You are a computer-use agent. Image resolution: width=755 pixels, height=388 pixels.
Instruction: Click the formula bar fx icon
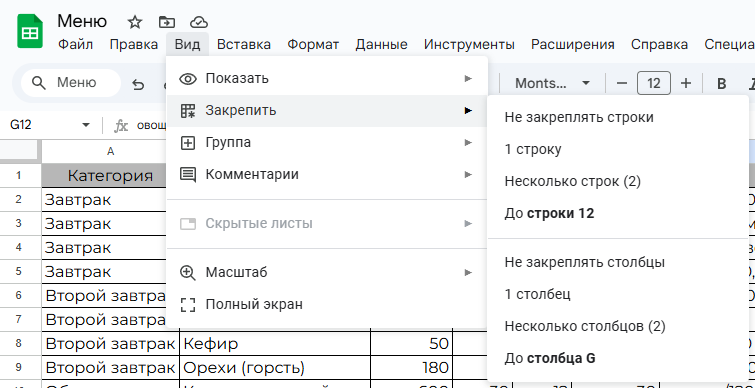pos(121,126)
